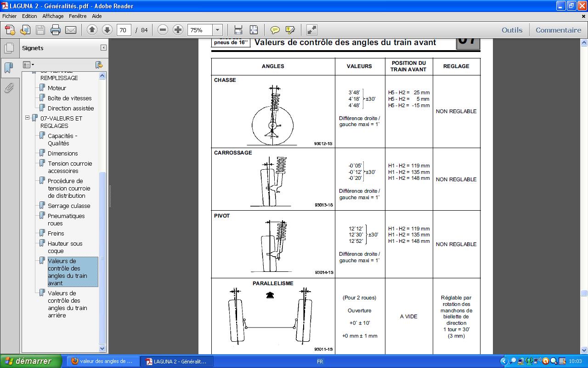Click the new bookmark icon in Signets
The width and height of the screenshot is (588, 368).
99,65
